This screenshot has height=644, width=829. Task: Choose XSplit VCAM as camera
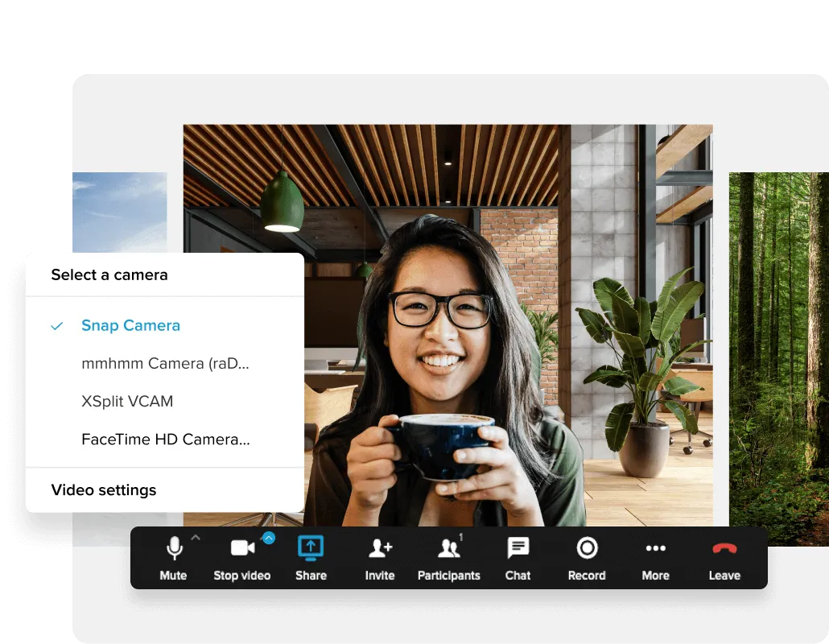point(127,402)
